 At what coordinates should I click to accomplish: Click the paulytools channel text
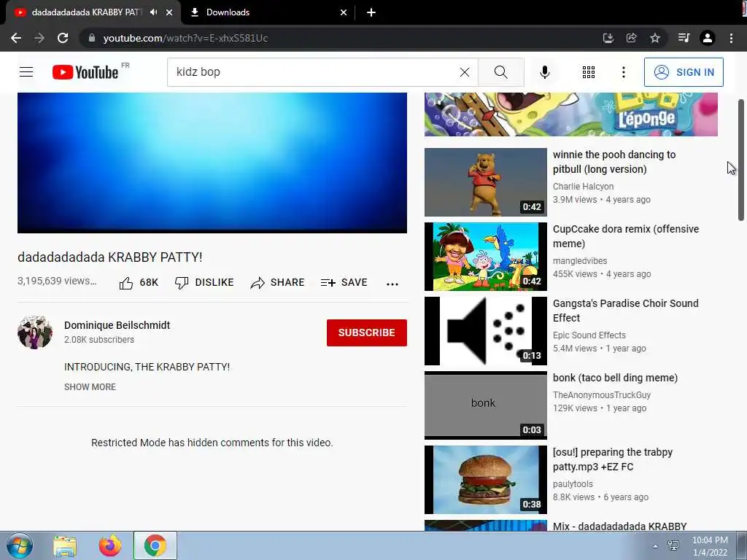[573, 484]
